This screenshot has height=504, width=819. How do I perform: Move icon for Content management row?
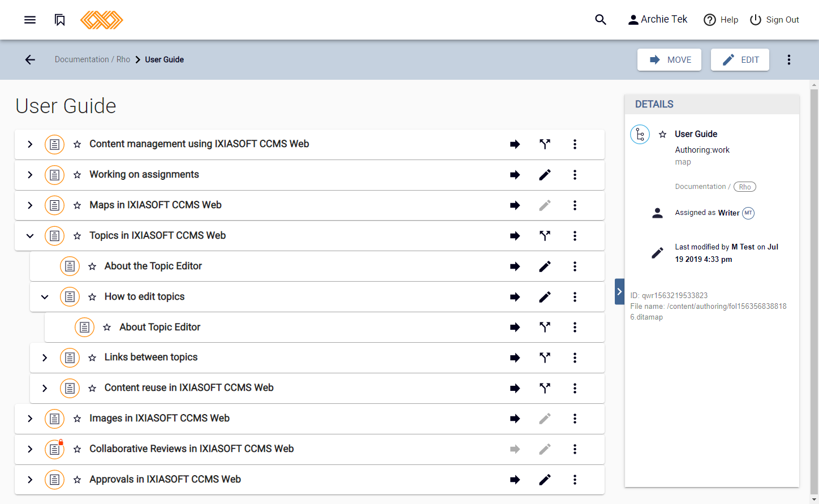tap(515, 144)
